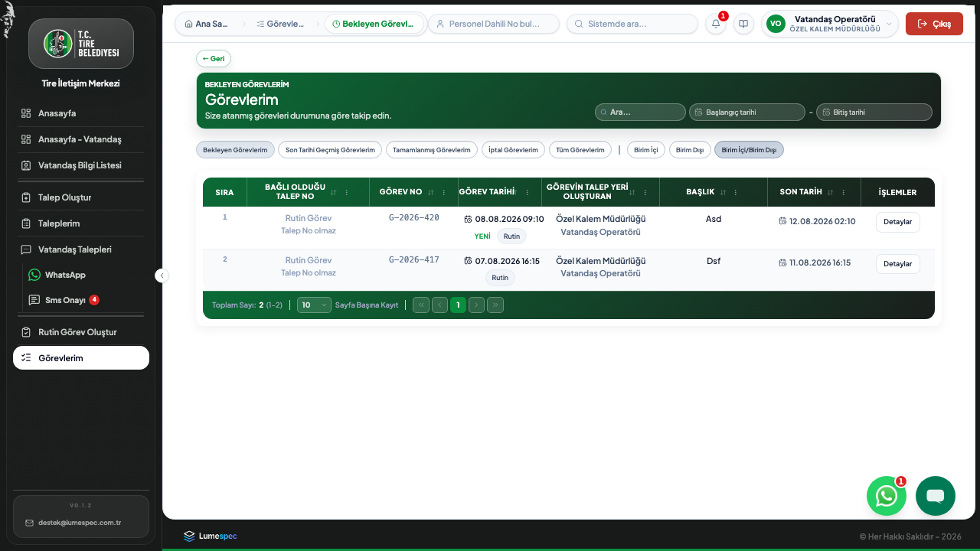Sort by Görev No column

point(431,192)
